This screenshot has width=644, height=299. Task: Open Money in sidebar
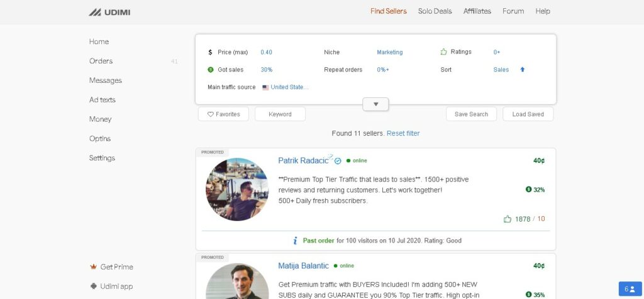(x=100, y=119)
